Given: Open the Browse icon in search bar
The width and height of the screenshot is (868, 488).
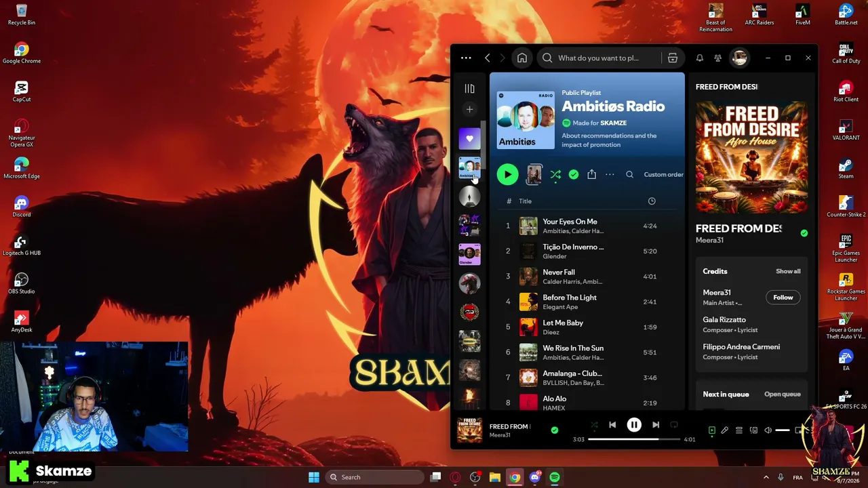Looking at the screenshot, I should click(x=673, y=58).
